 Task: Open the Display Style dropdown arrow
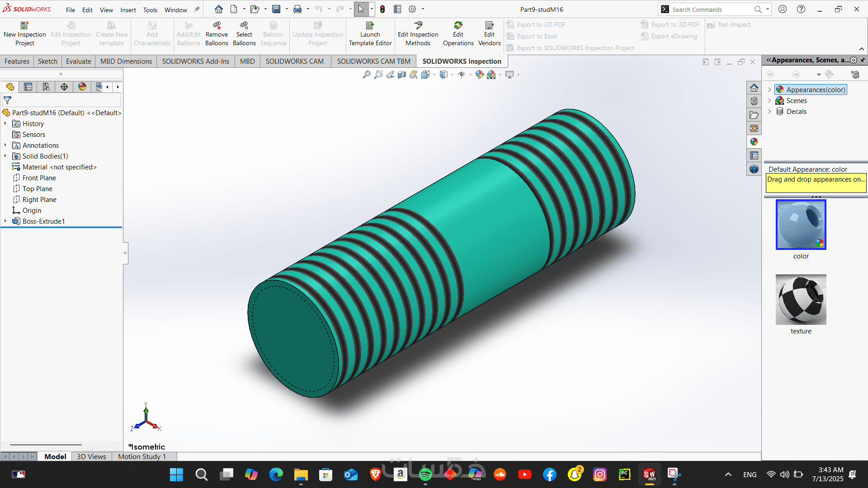click(x=452, y=75)
